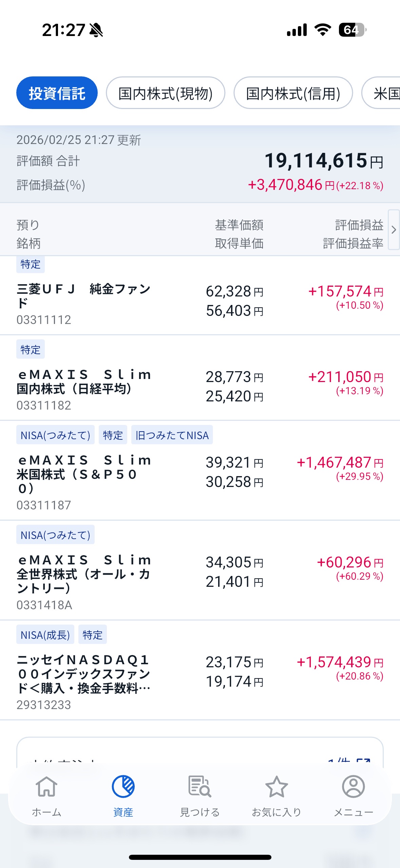Open eMAXIS Slim 米国株式(S&P500) holding
Image resolution: width=400 pixels, height=868 pixels.
(x=84, y=474)
